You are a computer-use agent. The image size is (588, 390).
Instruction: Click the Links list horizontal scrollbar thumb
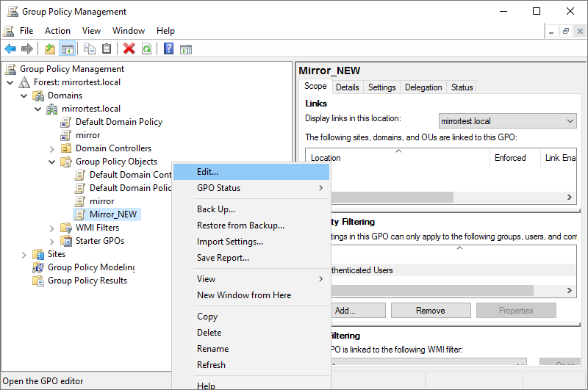tap(392, 197)
